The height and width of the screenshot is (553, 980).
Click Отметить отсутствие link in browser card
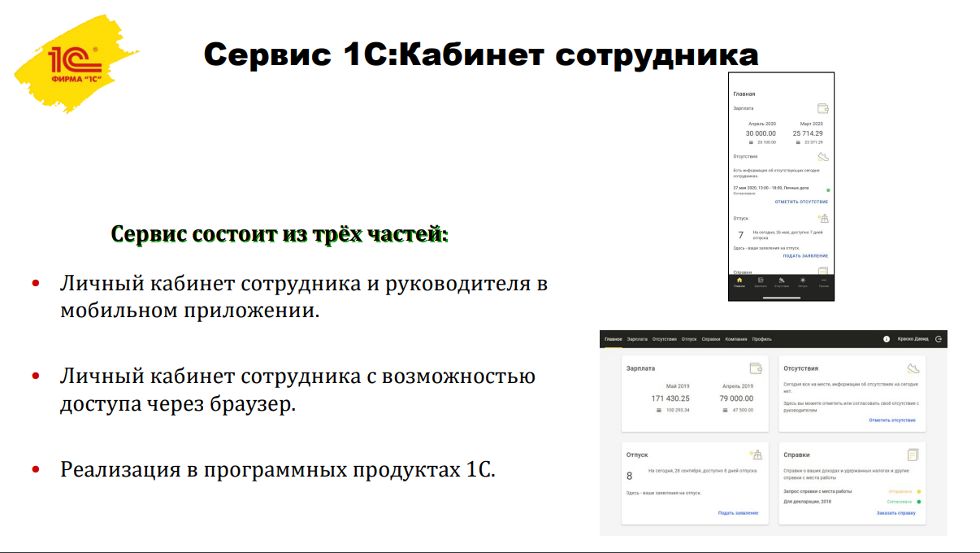click(892, 420)
